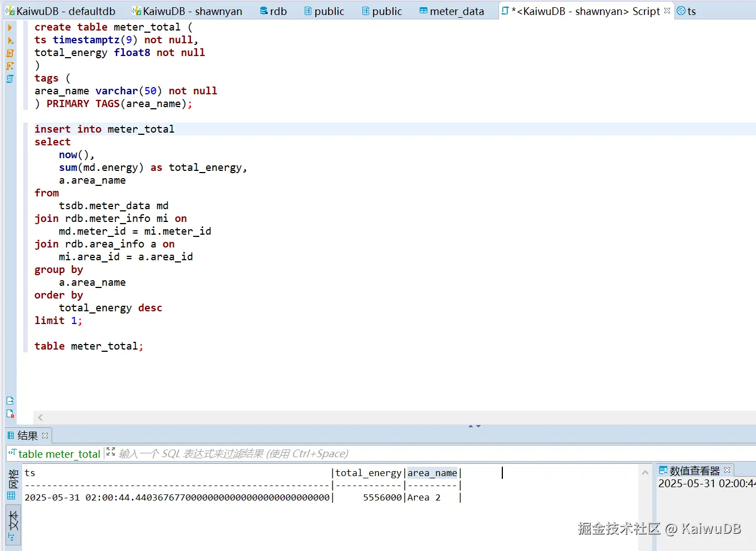Switch to KaiwuDB - defaultdb tab
756x551 pixels.
tap(61, 11)
